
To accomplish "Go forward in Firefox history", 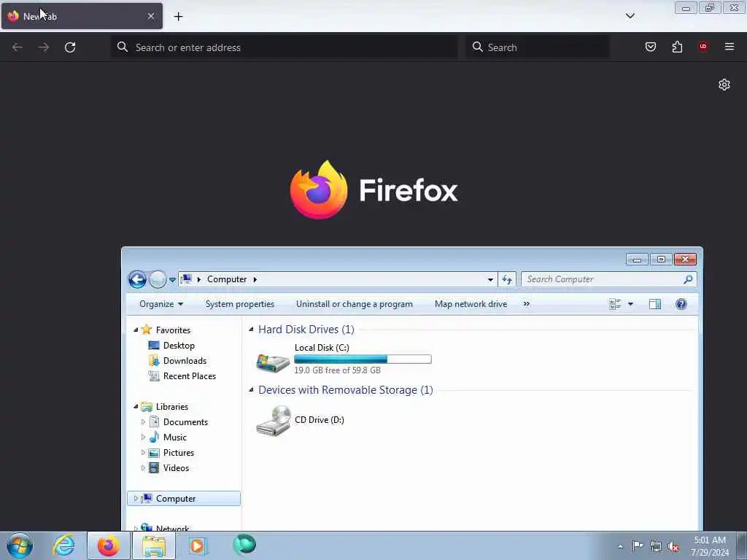I will [x=43, y=47].
